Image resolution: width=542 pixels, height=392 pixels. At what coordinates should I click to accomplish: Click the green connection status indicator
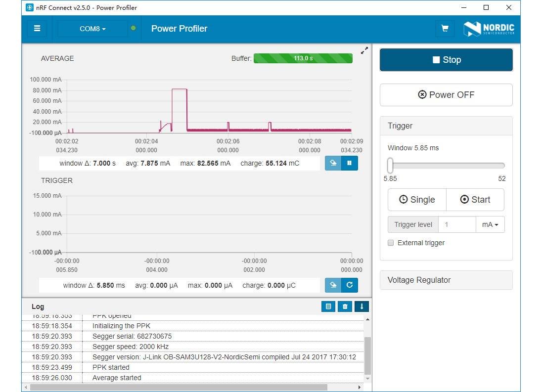click(134, 28)
